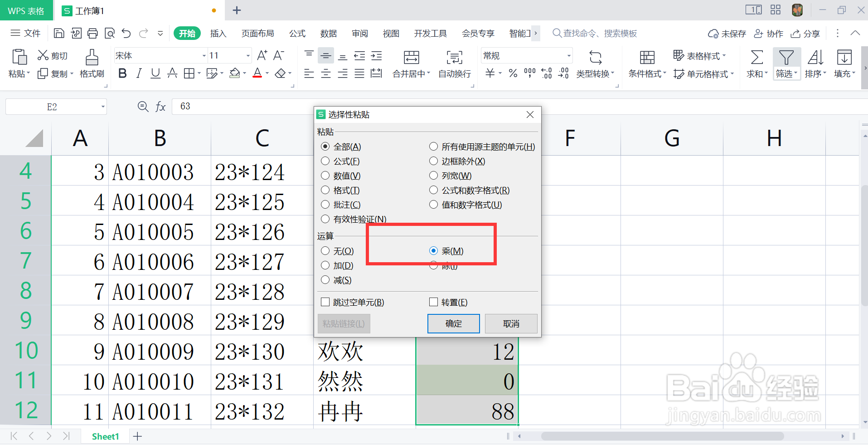Toggle Bold formatting
Image resolution: width=868 pixels, height=445 pixels.
[x=122, y=73]
